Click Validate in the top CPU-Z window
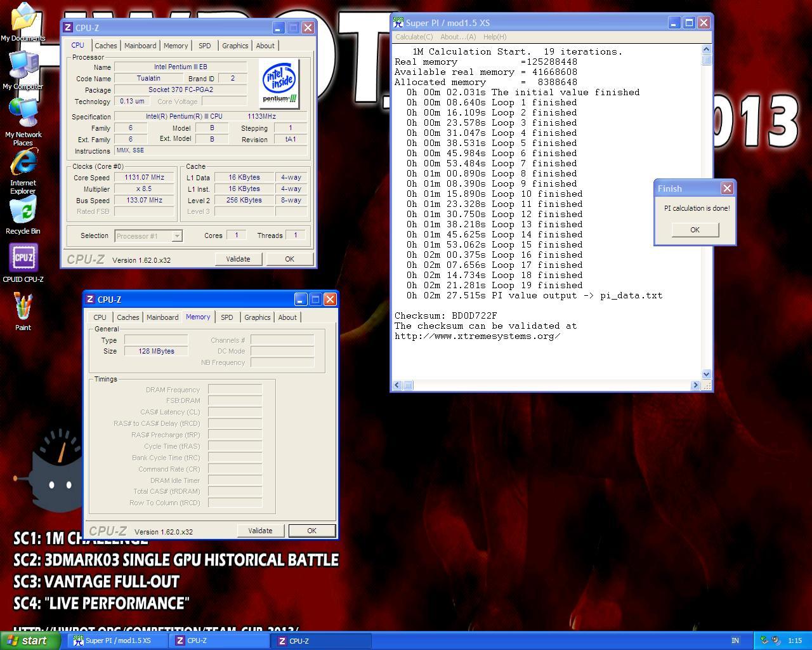Image resolution: width=812 pixels, height=650 pixels. [x=238, y=259]
